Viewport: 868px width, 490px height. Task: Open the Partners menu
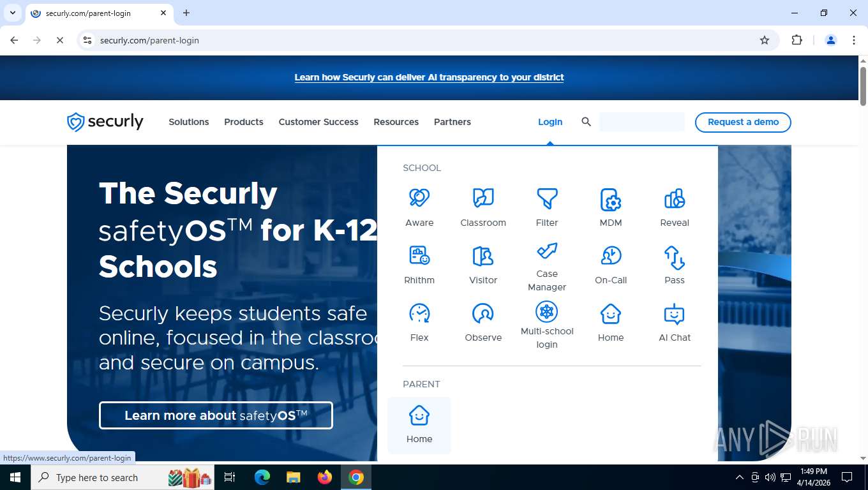click(453, 122)
